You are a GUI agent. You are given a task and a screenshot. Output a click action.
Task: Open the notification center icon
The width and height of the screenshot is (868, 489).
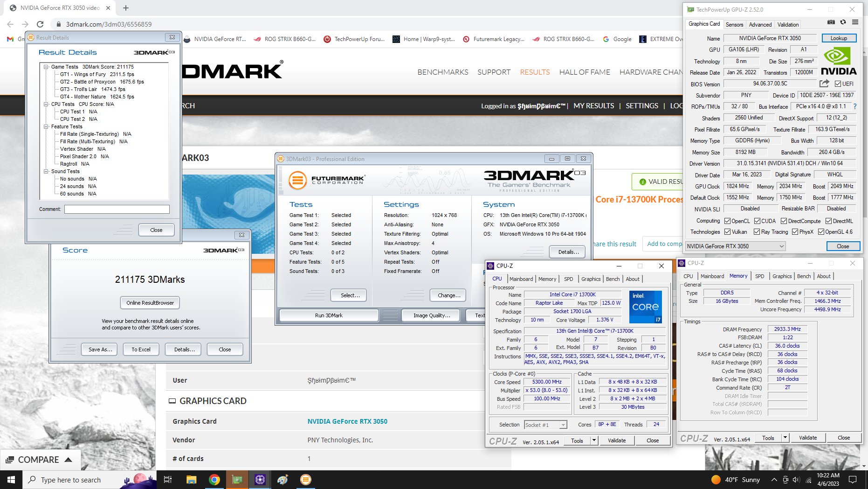(853, 480)
